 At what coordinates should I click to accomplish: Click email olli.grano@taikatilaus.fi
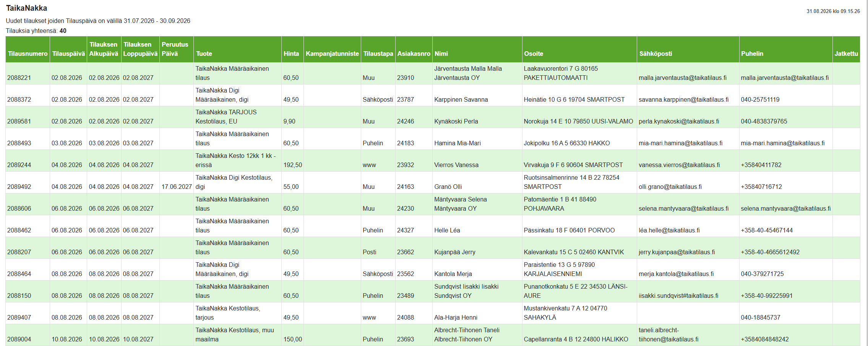pyautogui.click(x=670, y=187)
